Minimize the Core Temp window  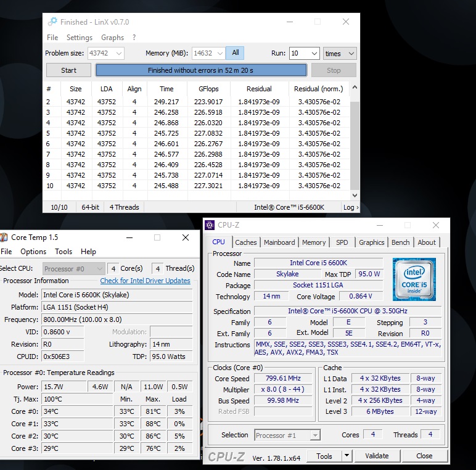(129, 237)
